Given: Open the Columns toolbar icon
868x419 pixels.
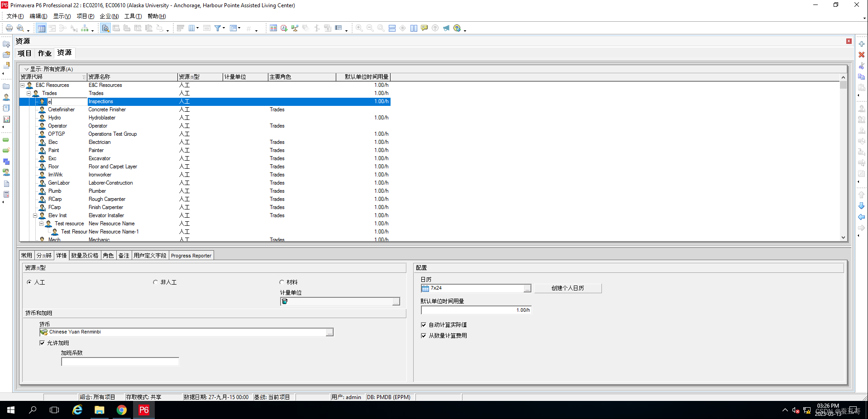Looking at the screenshot, I should coord(191,28).
